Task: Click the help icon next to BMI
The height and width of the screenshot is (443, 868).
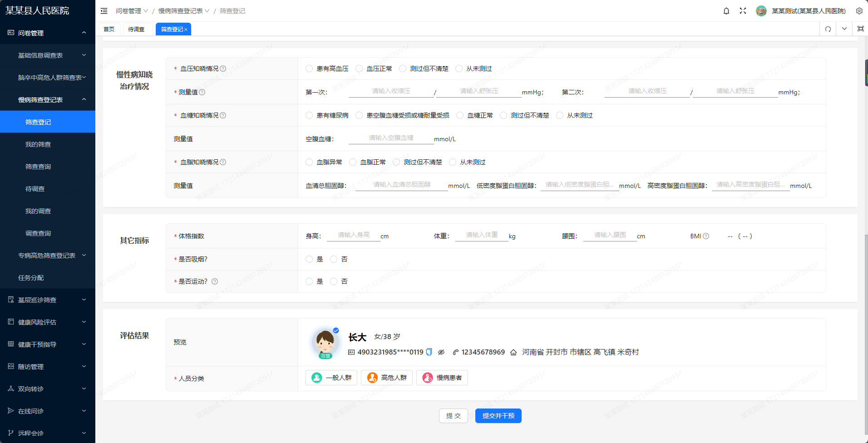Action: (x=706, y=236)
